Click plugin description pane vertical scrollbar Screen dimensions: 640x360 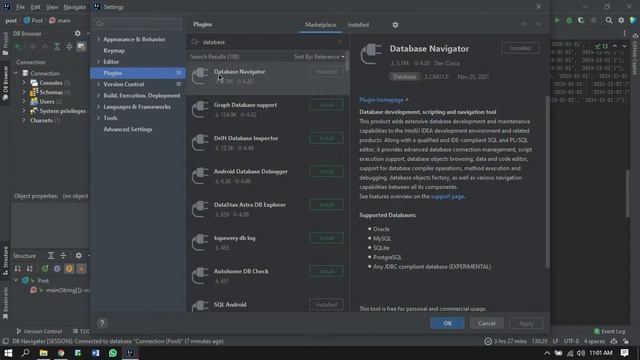tap(547, 182)
